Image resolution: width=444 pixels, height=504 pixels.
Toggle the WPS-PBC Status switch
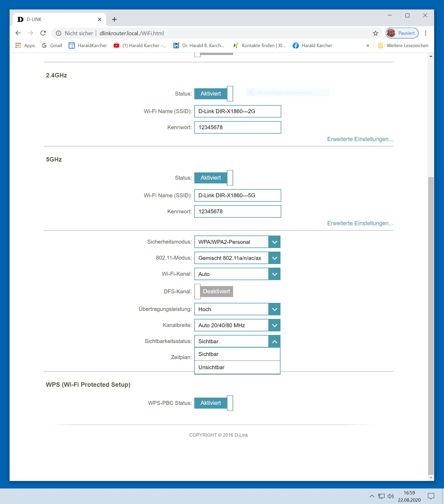tap(214, 403)
